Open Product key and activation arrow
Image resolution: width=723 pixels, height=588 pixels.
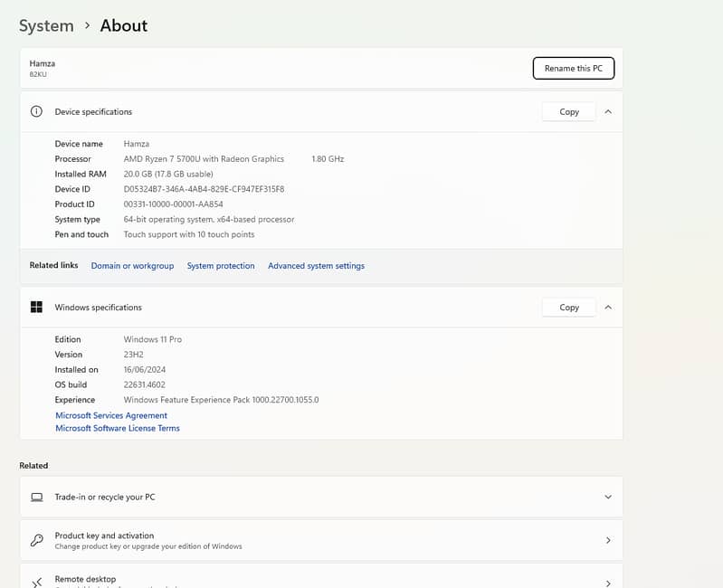coord(608,540)
